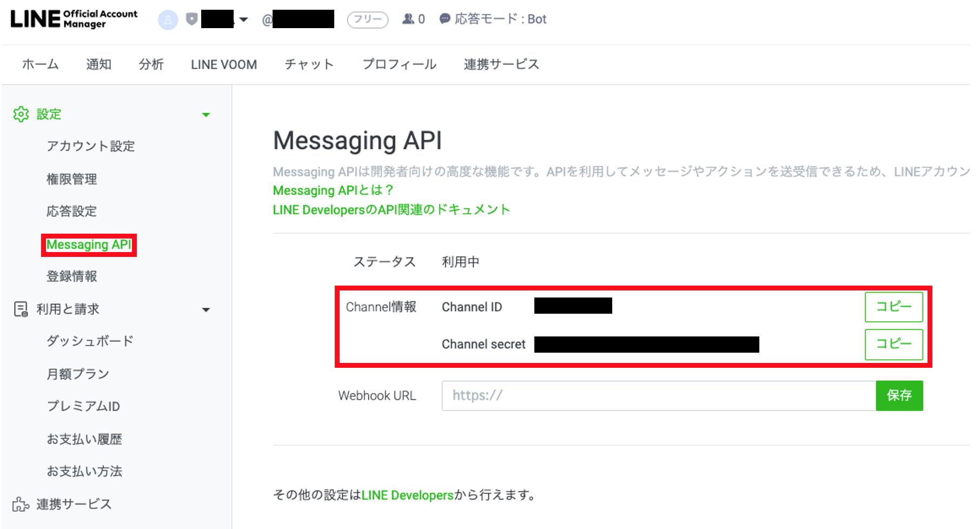Click the Webhook URL label

[377, 395]
